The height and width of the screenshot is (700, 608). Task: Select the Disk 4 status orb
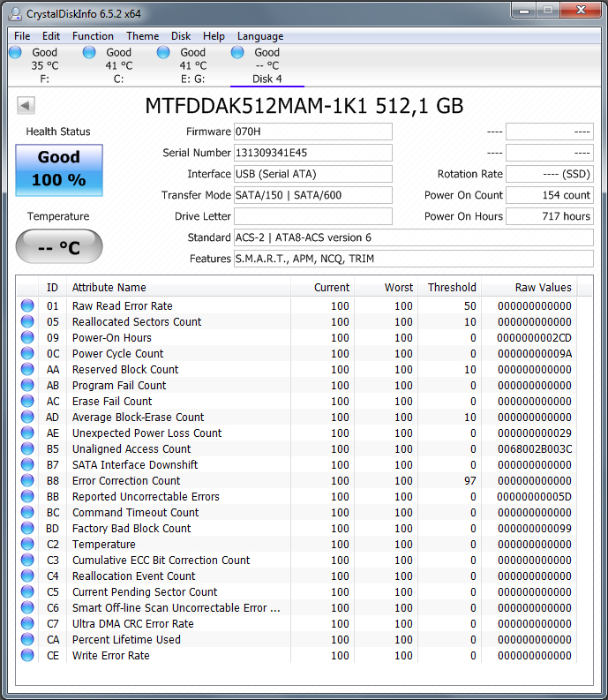(237, 52)
